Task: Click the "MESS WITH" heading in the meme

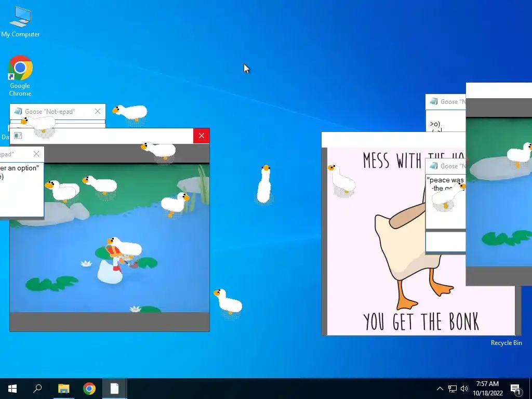Action: [x=393, y=160]
